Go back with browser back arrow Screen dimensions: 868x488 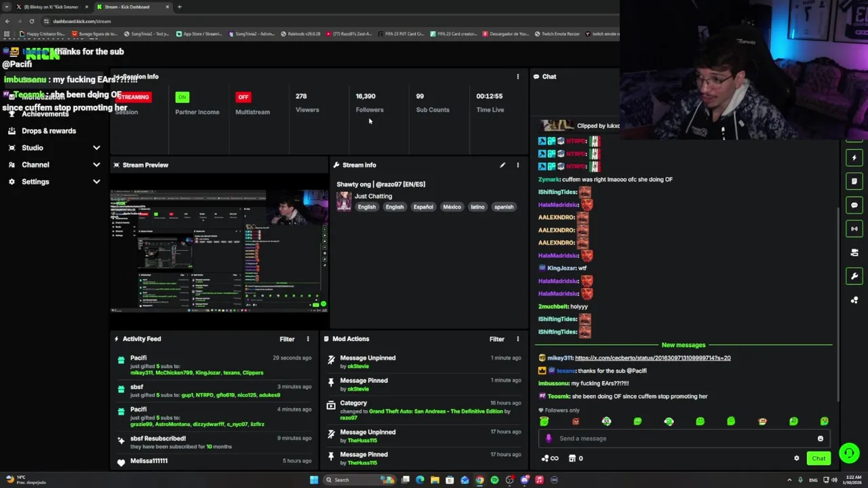(7, 21)
